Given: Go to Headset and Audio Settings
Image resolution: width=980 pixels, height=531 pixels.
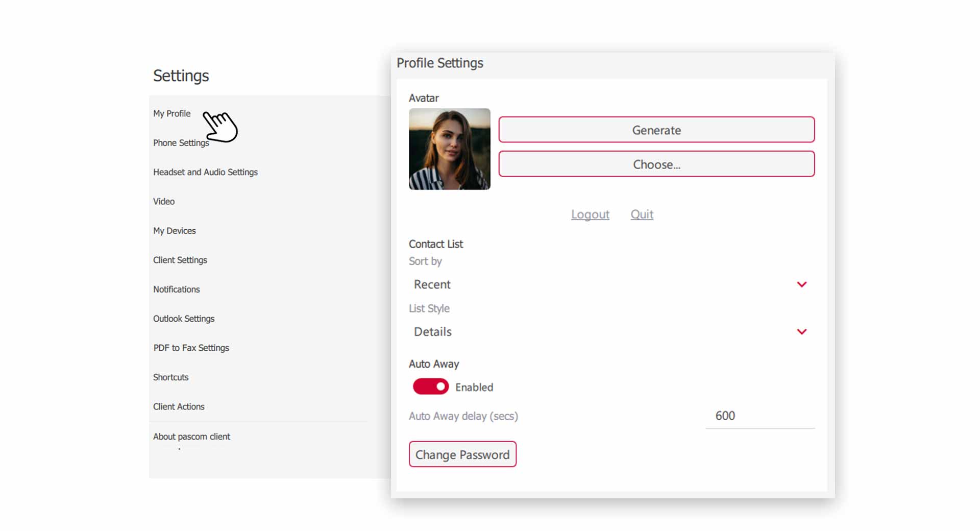Looking at the screenshot, I should 205,172.
